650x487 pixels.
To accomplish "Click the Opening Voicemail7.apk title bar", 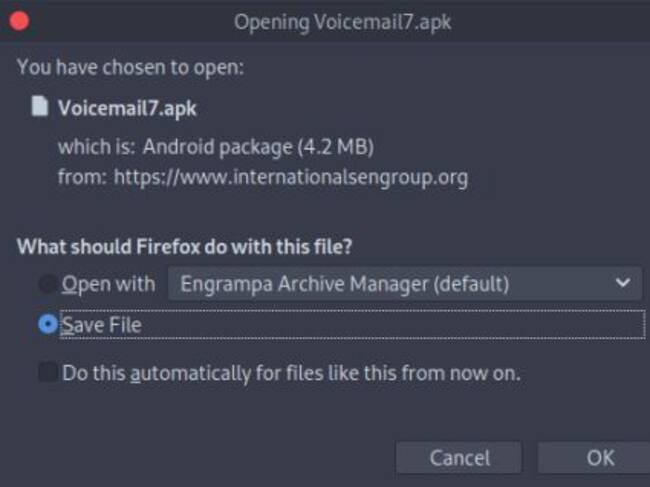I will point(342,21).
